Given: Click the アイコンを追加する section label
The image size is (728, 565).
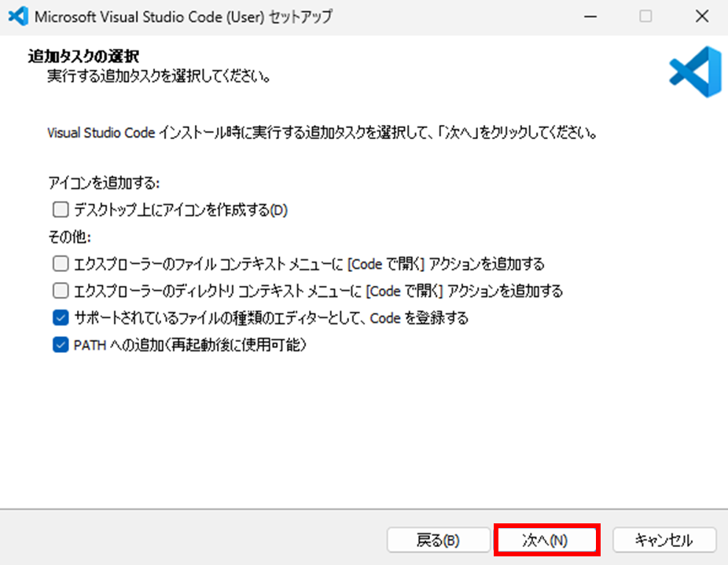Looking at the screenshot, I should (x=102, y=183).
